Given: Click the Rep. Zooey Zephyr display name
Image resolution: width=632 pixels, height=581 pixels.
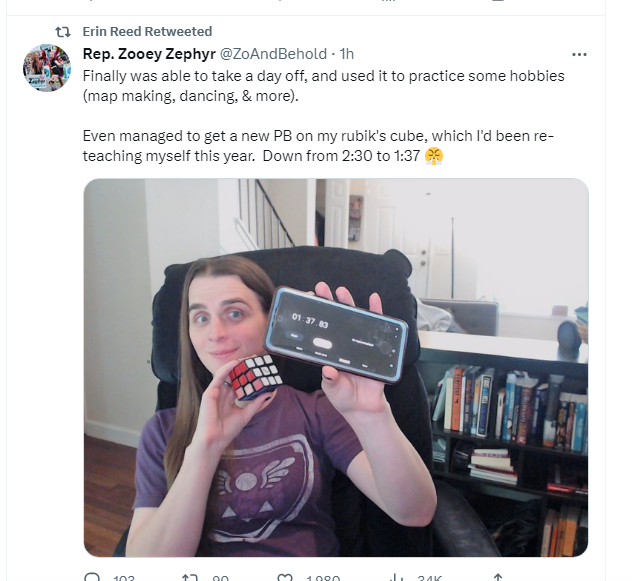Looking at the screenshot, I should pos(149,54).
